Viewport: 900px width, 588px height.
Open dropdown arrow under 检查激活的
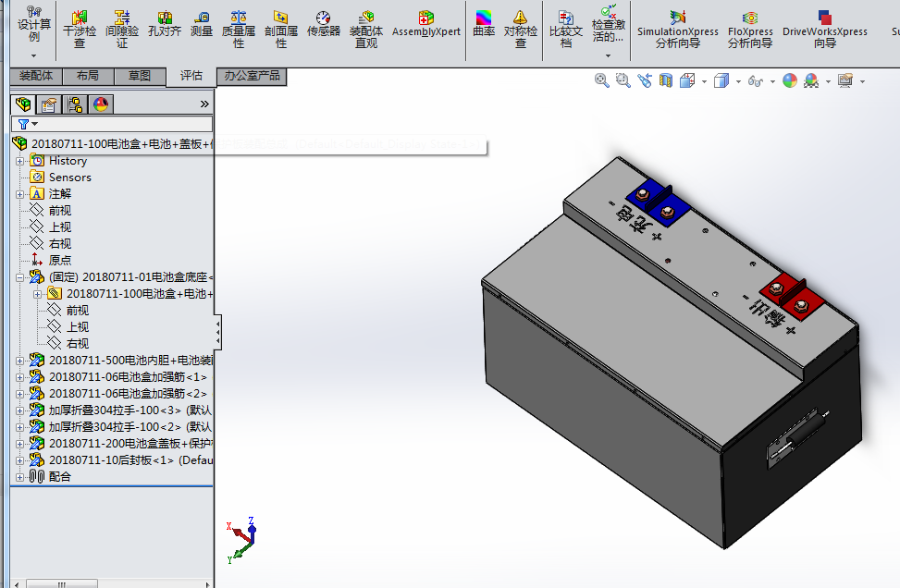[609, 55]
